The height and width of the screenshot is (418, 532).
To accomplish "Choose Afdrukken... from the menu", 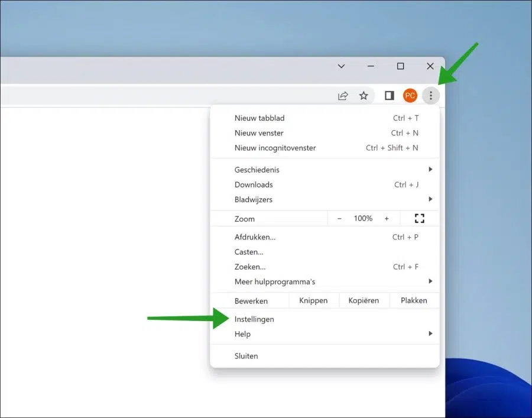I will click(x=325, y=237).
